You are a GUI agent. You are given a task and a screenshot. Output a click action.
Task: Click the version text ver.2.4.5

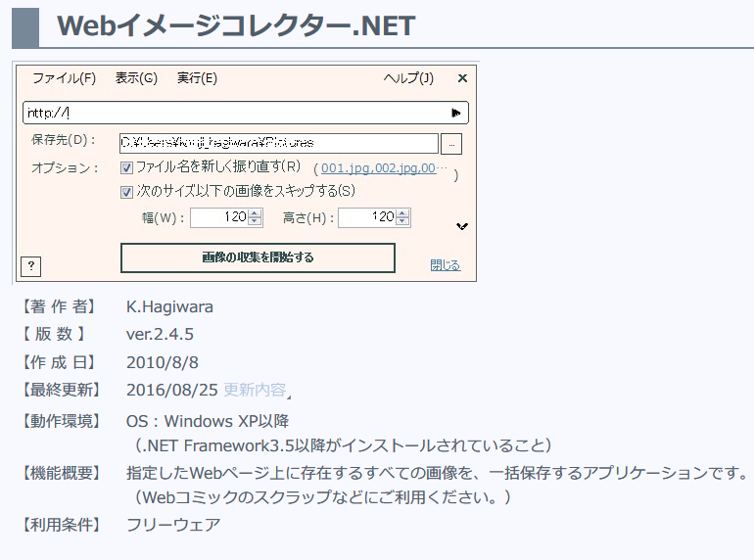click(160, 334)
